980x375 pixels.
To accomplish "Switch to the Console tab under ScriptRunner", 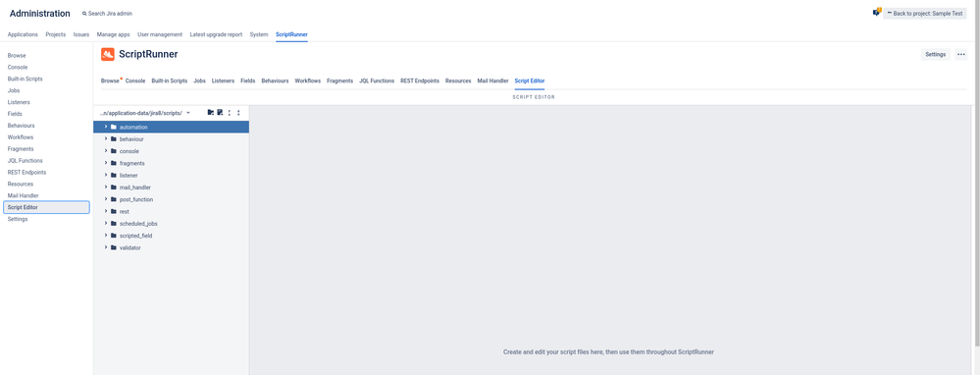I will (135, 80).
